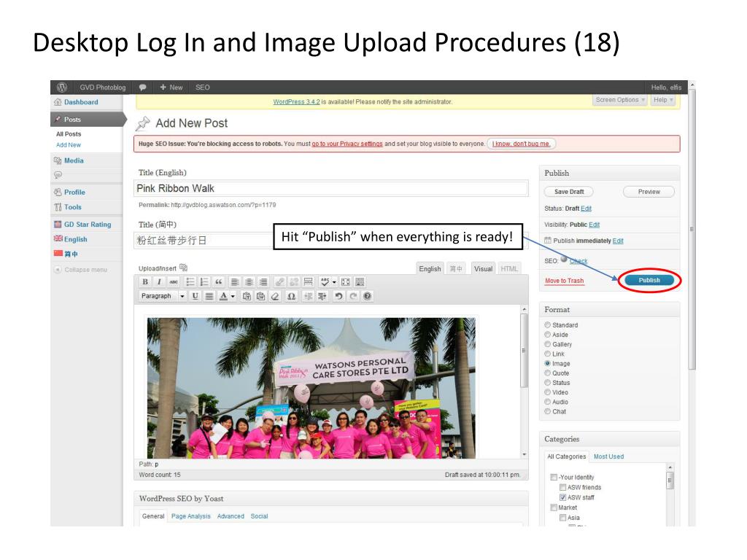Check the Market category box
The width and height of the screenshot is (747, 560).
[x=554, y=507]
